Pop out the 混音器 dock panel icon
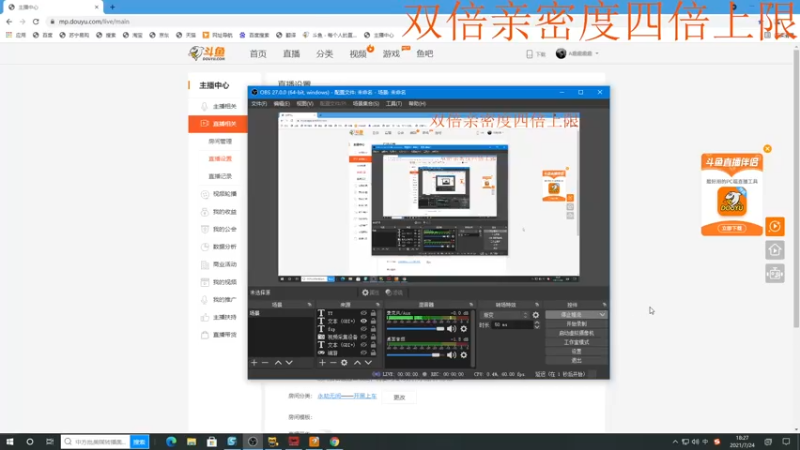The height and width of the screenshot is (450, 800). 471,305
